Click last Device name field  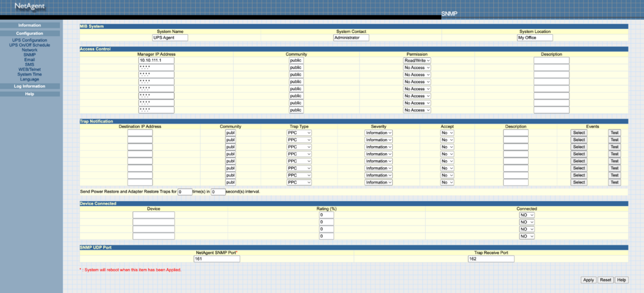pyautogui.click(x=154, y=236)
